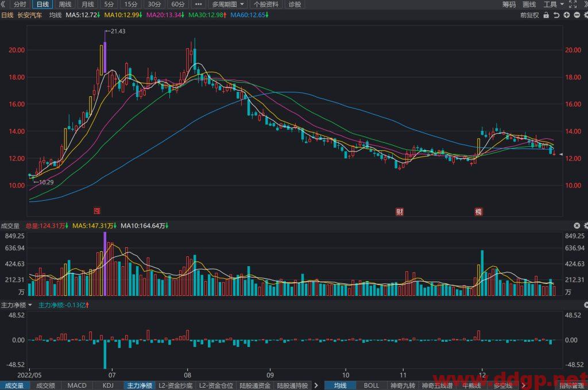This screenshot has height=390, width=588.
Task: Show more indicator tabs with right chevron
Action: [x=316, y=385]
